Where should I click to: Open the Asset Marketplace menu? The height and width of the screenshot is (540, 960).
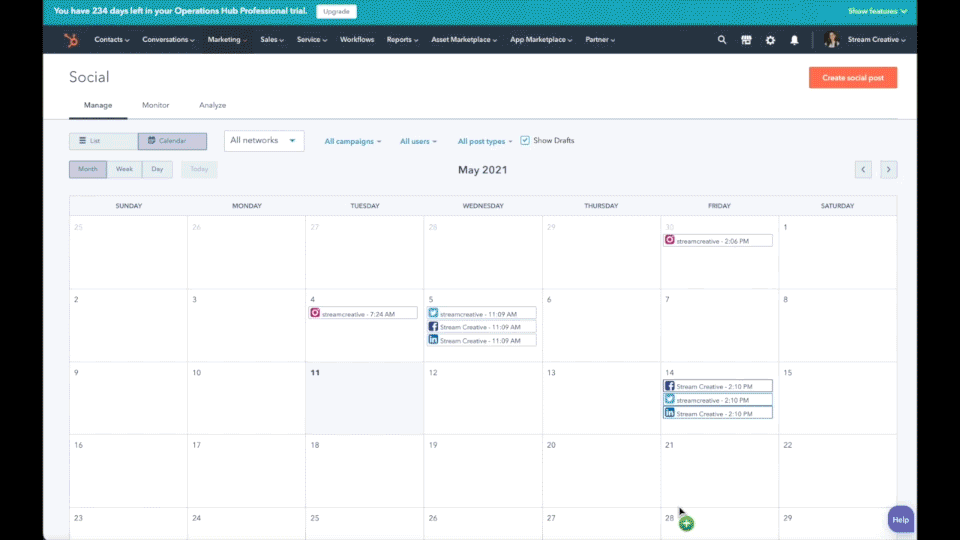[464, 40]
